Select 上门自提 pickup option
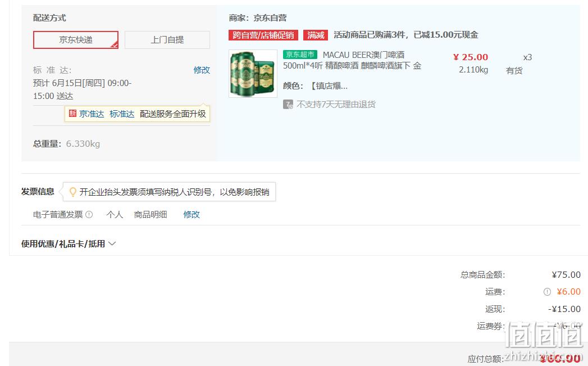Screen dimensions: 588x366 [x=167, y=40]
